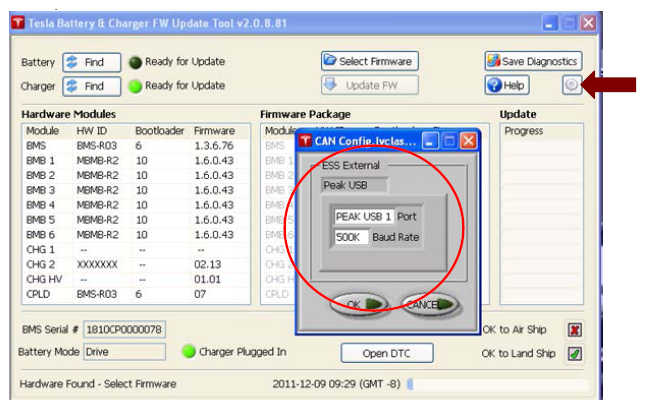
Task: Click the Bootloader column header
Action: click(x=159, y=131)
